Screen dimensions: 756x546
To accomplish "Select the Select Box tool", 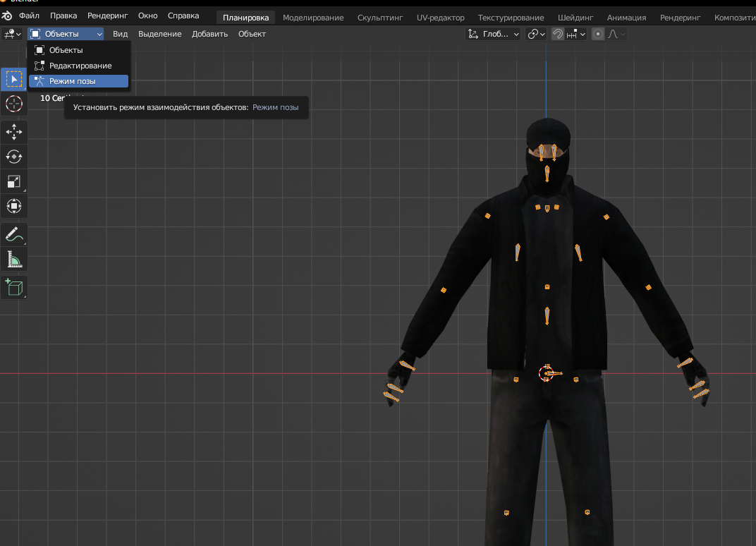I will pos(13,79).
